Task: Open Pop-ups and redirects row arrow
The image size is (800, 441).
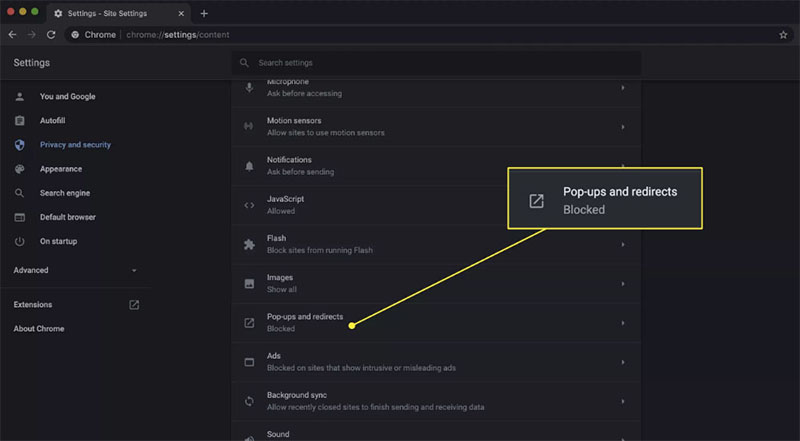Action: [623, 323]
